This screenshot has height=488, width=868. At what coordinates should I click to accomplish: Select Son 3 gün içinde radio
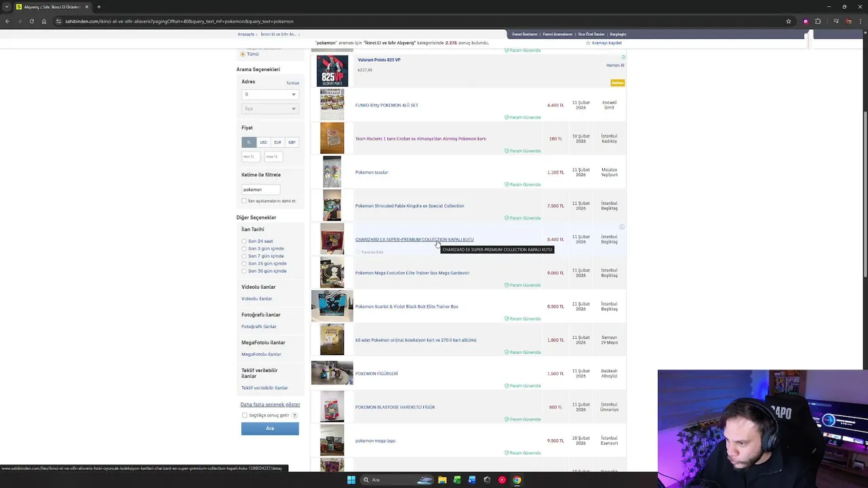pyautogui.click(x=244, y=249)
